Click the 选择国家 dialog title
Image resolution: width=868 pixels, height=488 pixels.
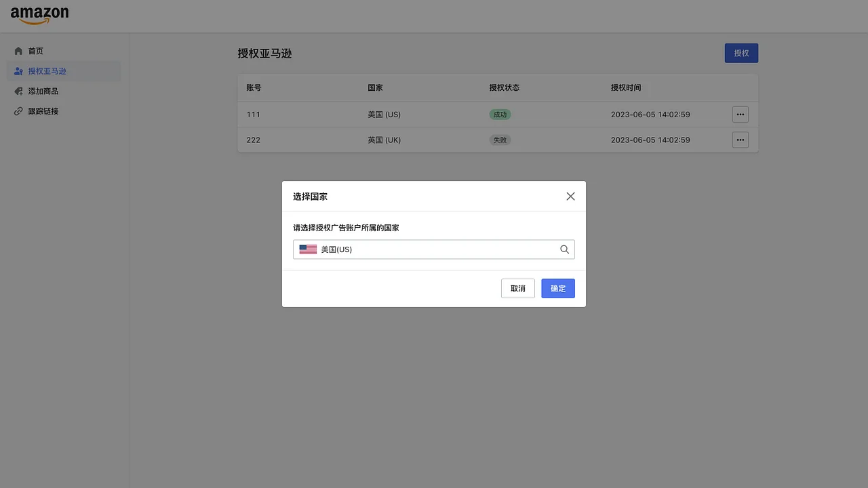pyautogui.click(x=310, y=196)
